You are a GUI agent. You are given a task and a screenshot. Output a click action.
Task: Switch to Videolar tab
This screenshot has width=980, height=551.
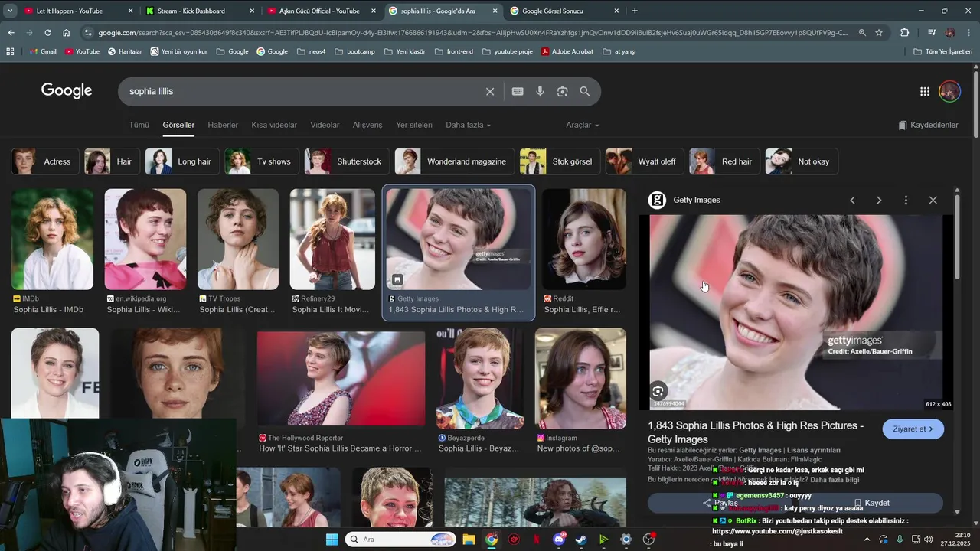[325, 125]
